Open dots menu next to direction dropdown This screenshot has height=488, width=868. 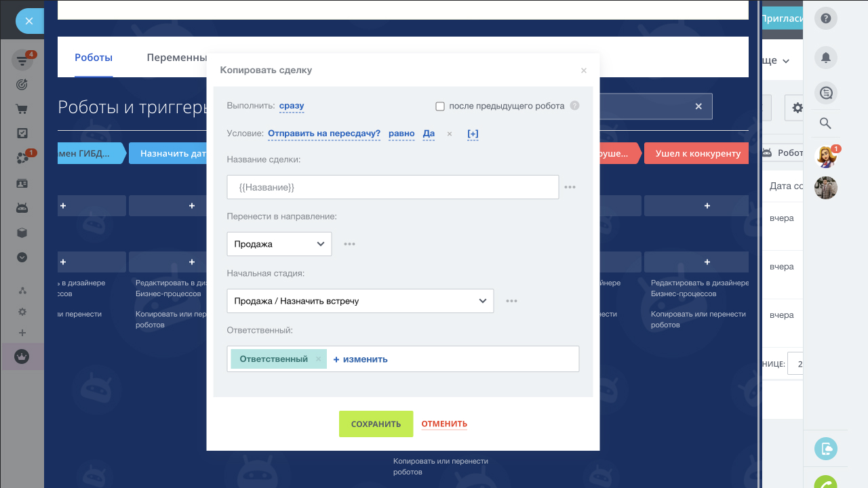(x=349, y=244)
